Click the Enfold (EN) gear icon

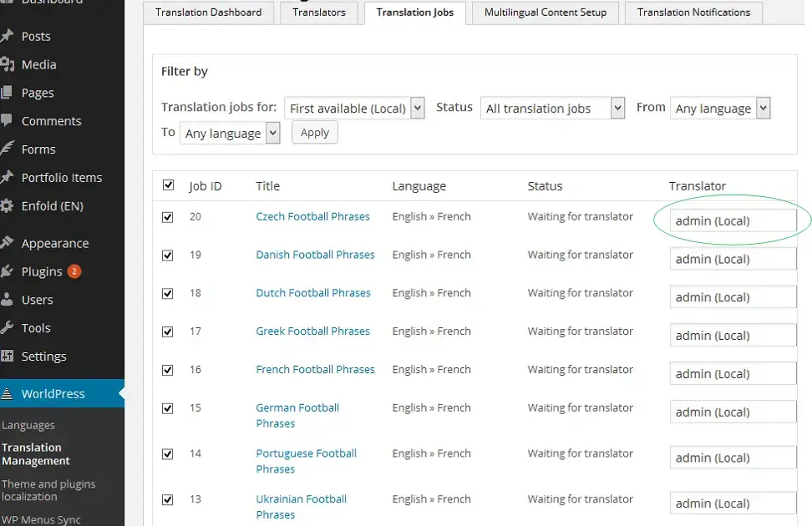pyautogui.click(x=7, y=206)
